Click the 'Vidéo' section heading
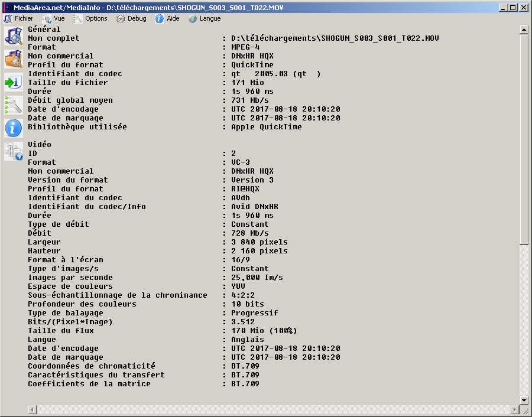The width and height of the screenshot is (532, 417). pos(40,145)
